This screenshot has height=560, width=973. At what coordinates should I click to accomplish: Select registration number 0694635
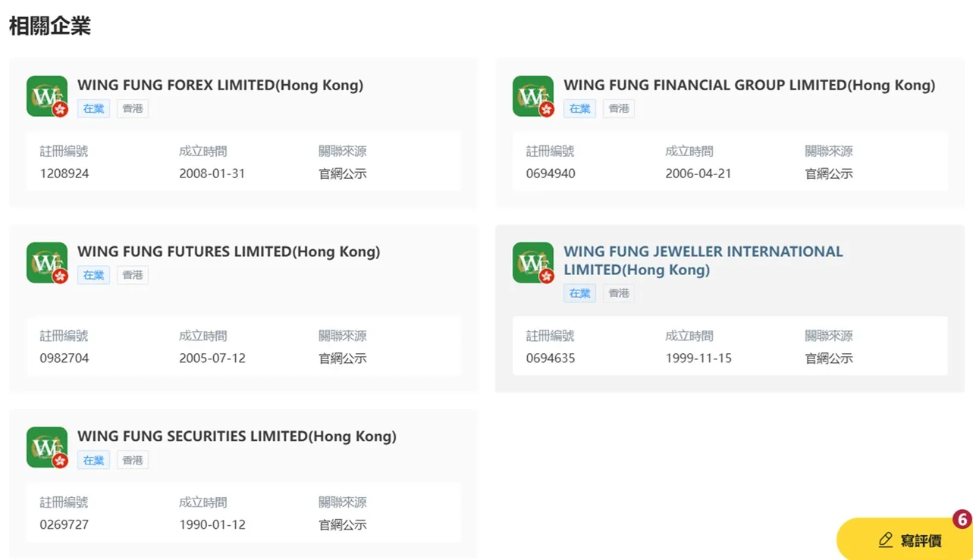coord(551,358)
